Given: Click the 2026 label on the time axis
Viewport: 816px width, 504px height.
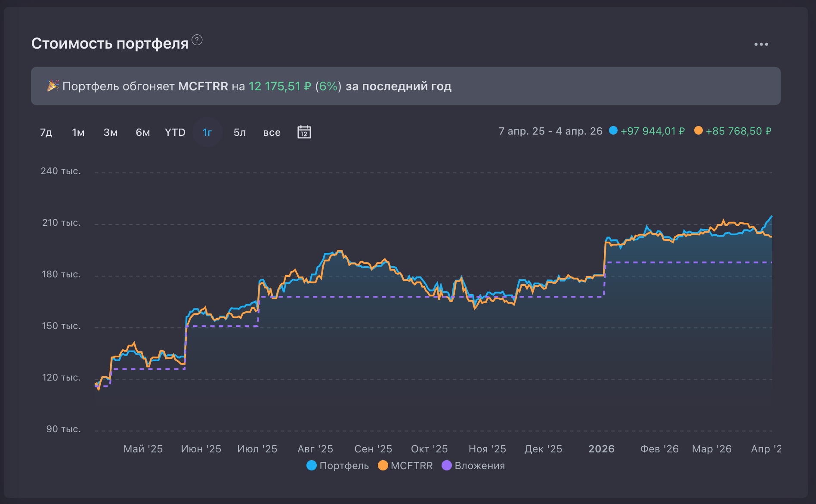Looking at the screenshot, I should 601,449.
